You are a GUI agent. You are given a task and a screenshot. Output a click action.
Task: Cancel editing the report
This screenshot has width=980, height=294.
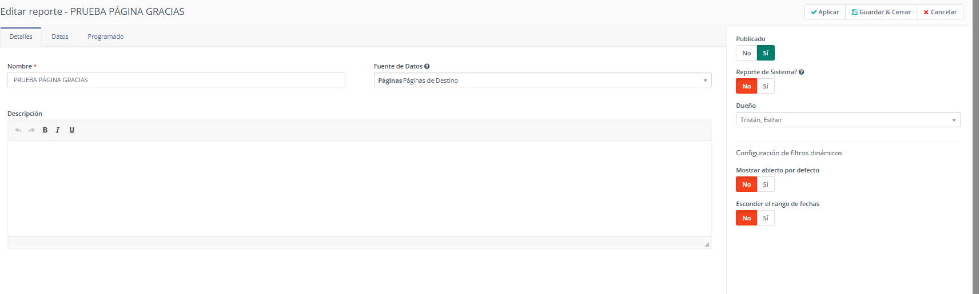(939, 12)
